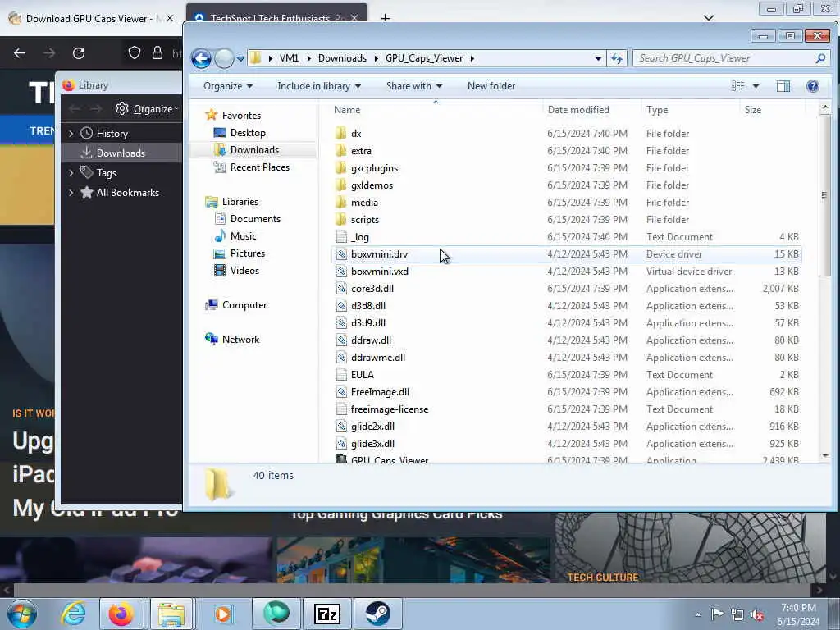Image resolution: width=840 pixels, height=630 pixels.
Task: Click the New folder button
Action: (x=491, y=86)
